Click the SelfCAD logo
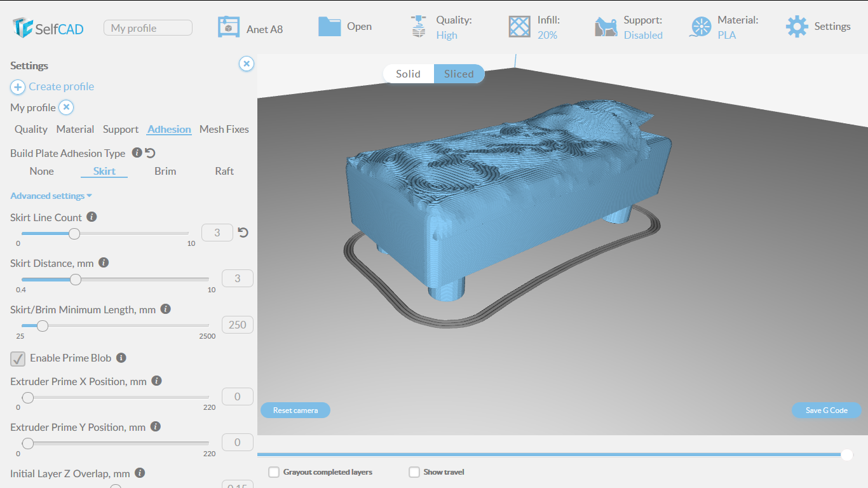This screenshot has width=868, height=488. click(x=48, y=27)
